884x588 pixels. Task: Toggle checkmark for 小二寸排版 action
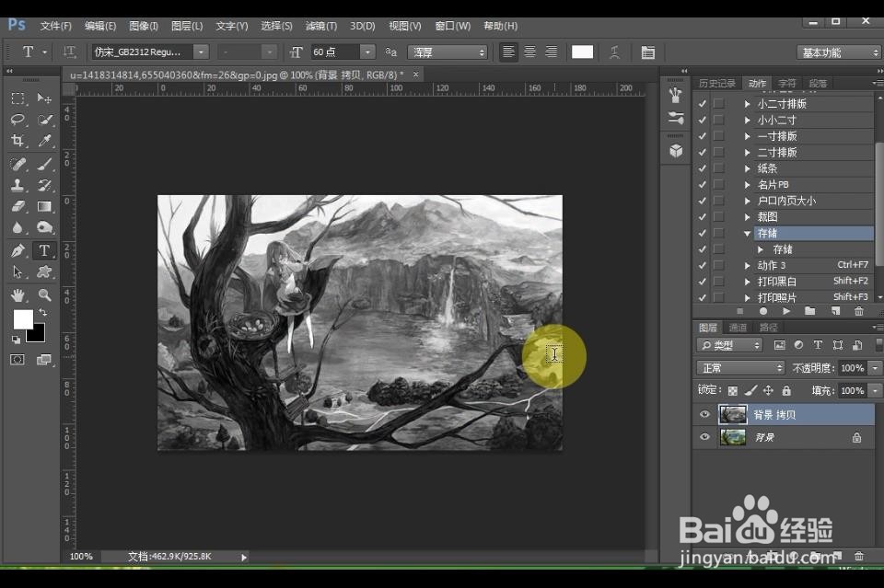[702, 104]
